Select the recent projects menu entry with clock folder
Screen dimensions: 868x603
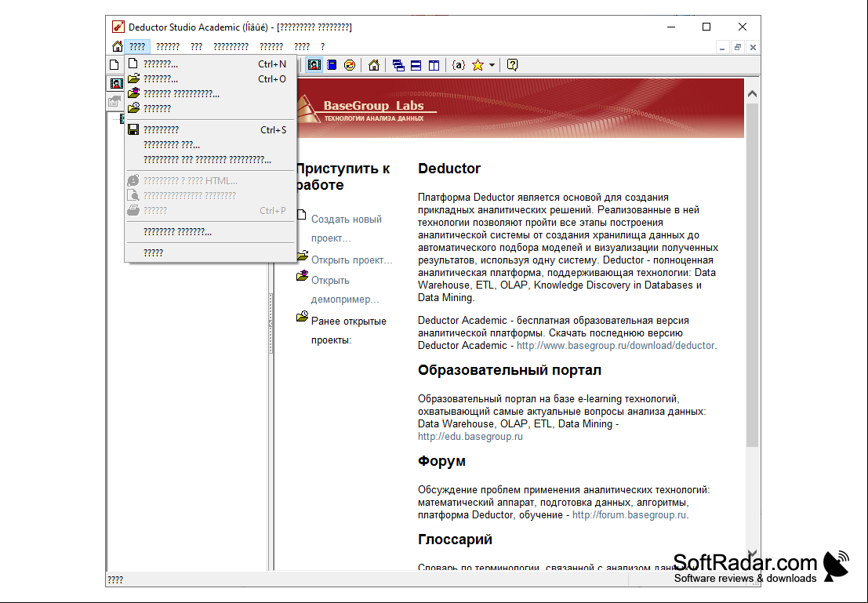(x=210, y=108)
